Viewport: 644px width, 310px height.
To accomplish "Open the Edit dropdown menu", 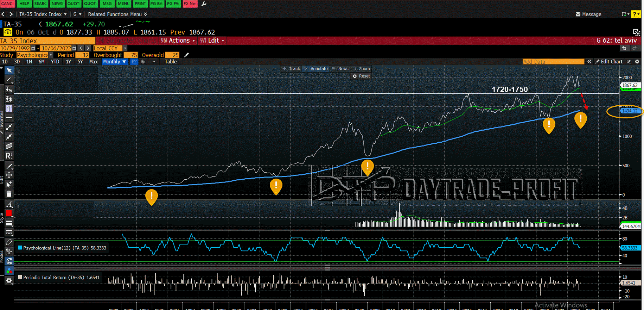I will (x=212, y=41).
